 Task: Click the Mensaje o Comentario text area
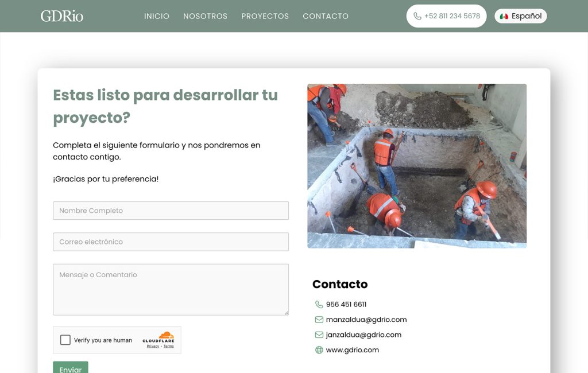click(x=171, y=289)
